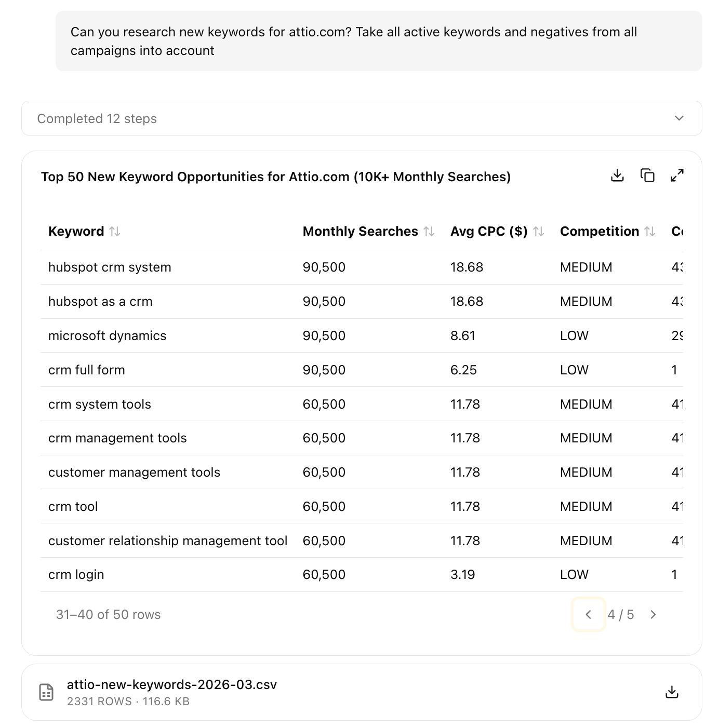This screenshot has width=719, height=728.
Task: Sort by Monthly Searches sort arrows
Action: (x=429, y=232)
